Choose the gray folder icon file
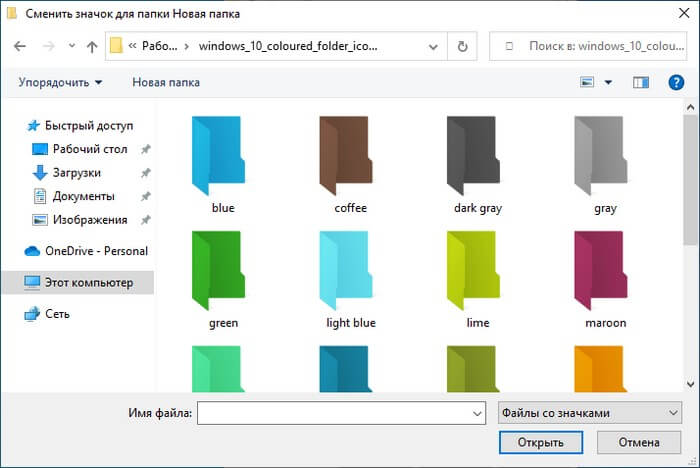Screen dimensions: 700x468 [x=601, y=156]
